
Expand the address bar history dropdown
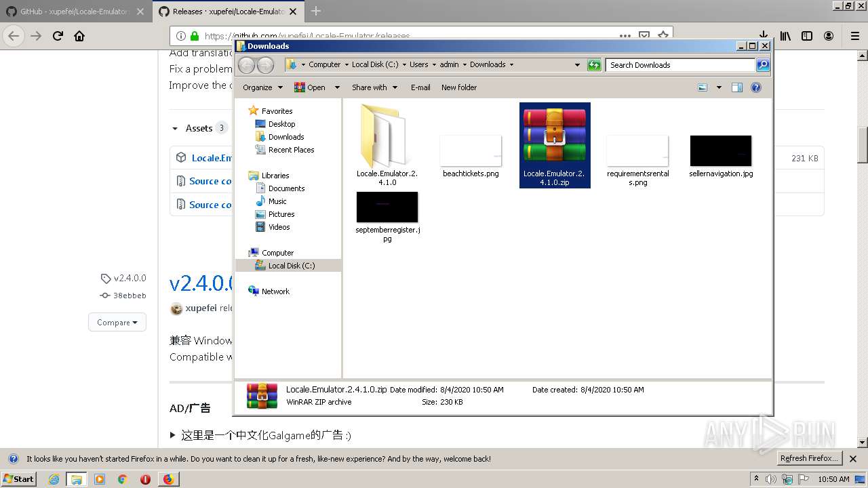tap(577, 65)
